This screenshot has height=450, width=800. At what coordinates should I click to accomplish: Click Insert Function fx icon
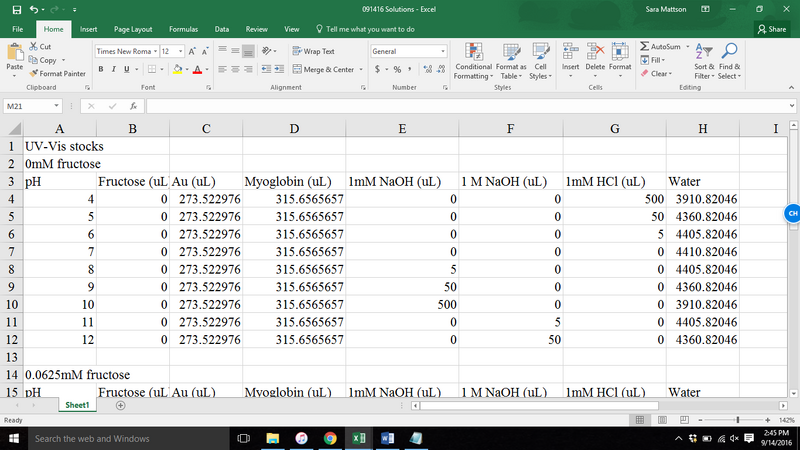coord(133,105)
